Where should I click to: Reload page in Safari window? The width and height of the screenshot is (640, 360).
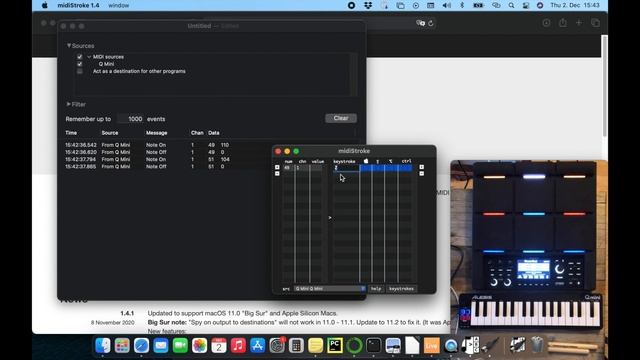point(431,23)
